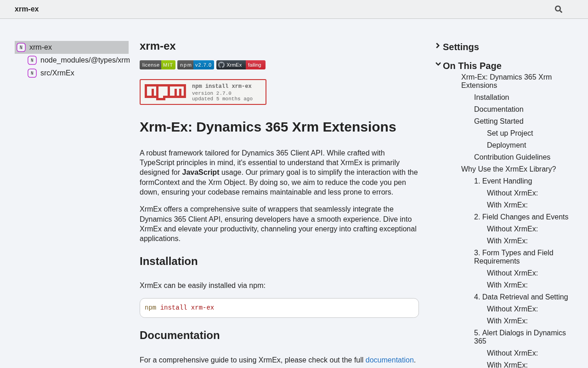
Task: Jump to 2. Field Changes and Events
Action: point(521,217)
